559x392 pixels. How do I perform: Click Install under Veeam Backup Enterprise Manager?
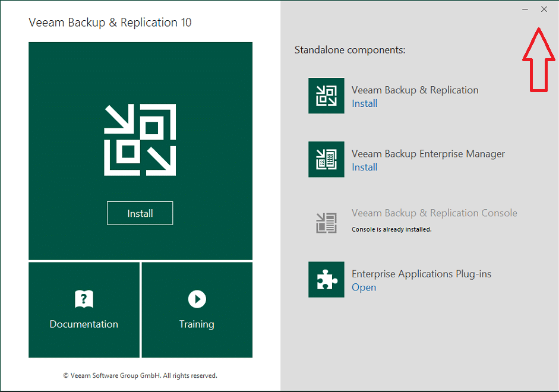(364, 167)
